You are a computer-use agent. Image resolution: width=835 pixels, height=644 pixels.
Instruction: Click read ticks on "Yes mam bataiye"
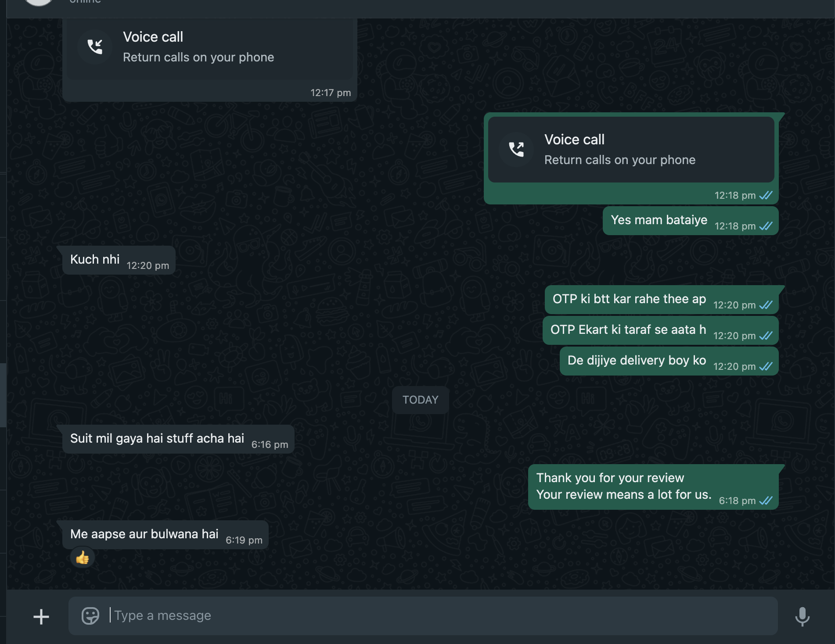click(x=766, y=226)
